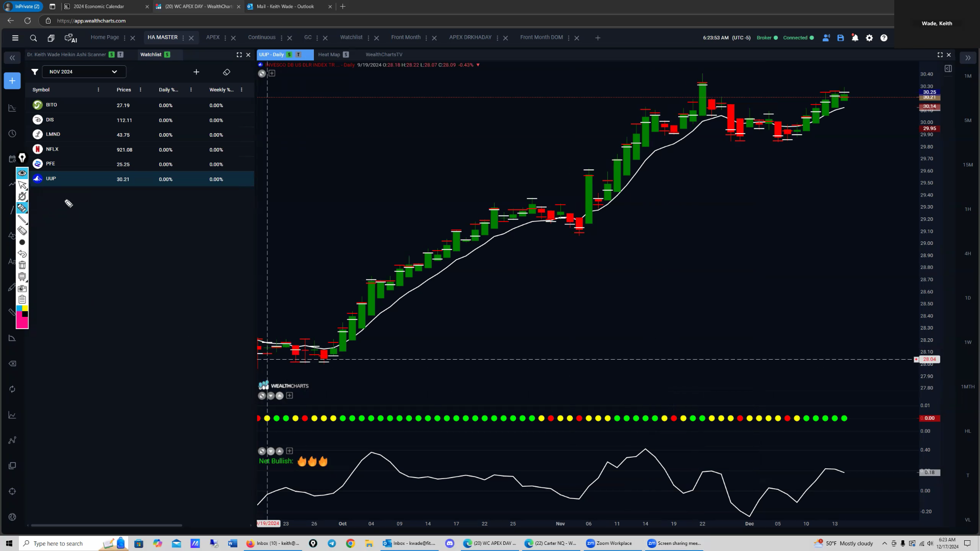Open the Heat Map panel tab
This screenshot has height=551, width=980.
[x=329, y=55]
